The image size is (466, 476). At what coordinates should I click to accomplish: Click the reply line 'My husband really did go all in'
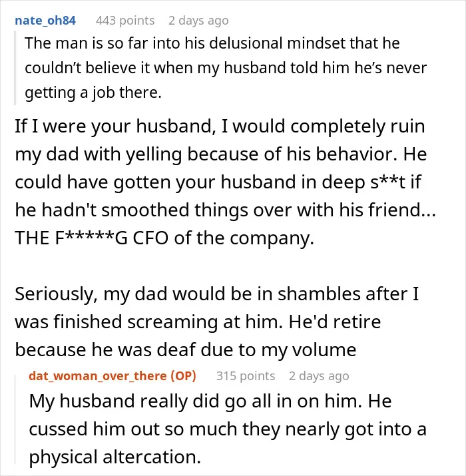210,401
